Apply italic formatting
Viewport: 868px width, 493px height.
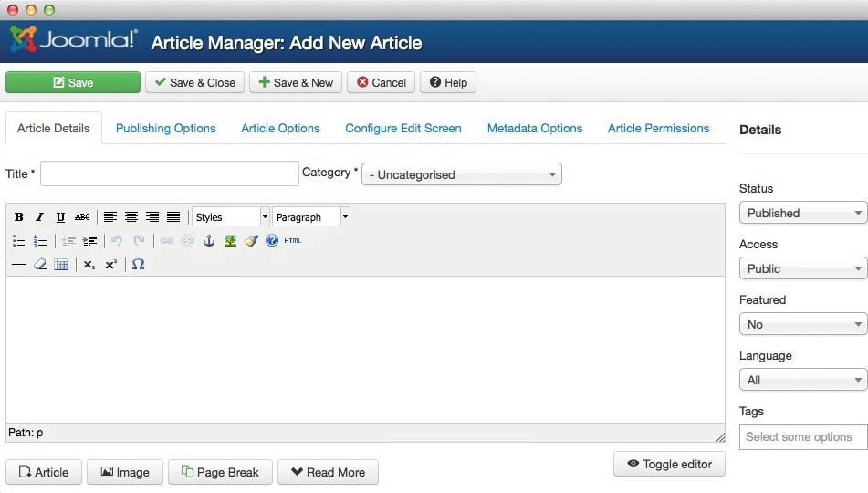coord(39,217)
